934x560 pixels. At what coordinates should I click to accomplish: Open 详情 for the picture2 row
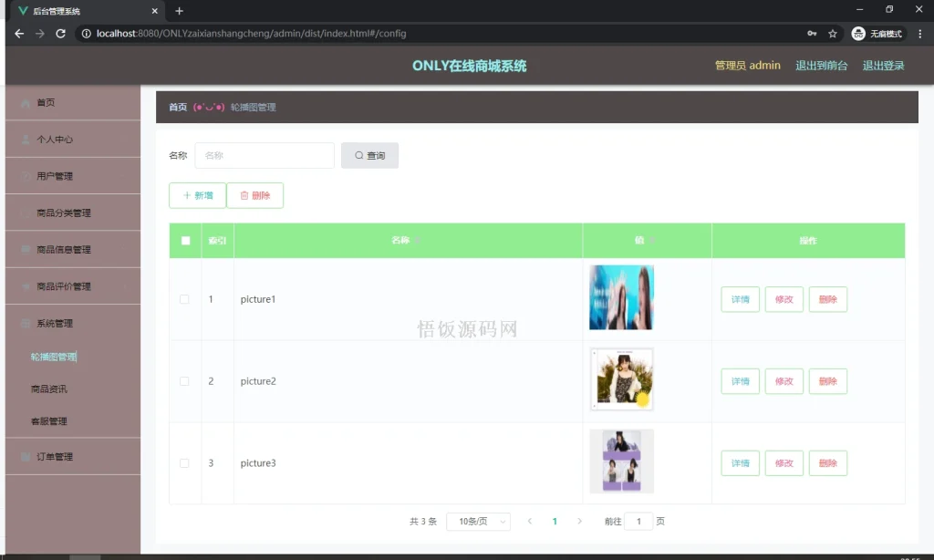coord(740,381)
